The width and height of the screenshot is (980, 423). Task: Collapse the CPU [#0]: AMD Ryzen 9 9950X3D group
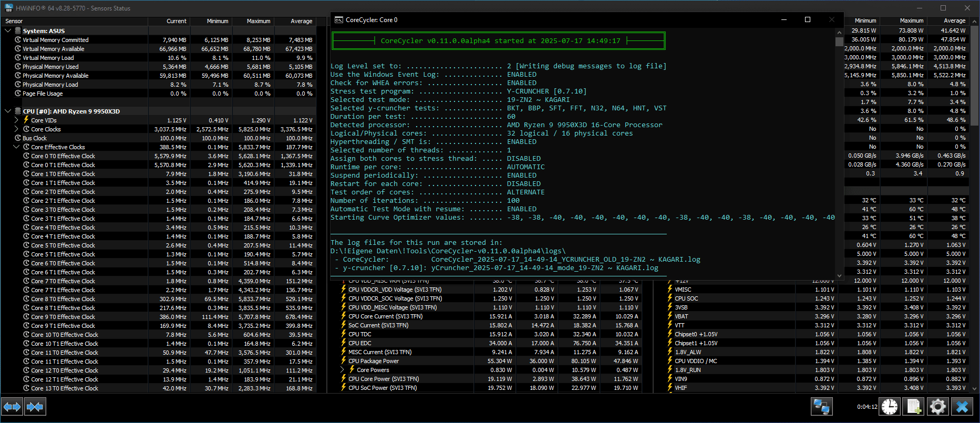[x=8, y=111]
